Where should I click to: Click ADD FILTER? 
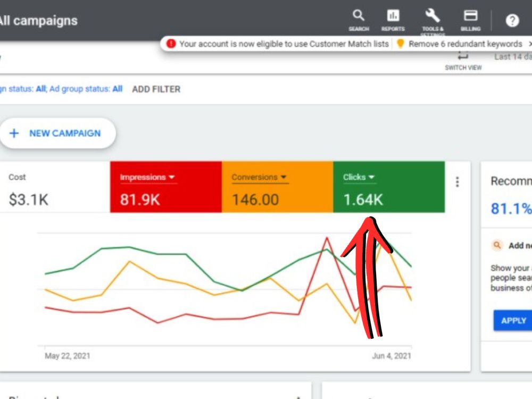pos(156,89)
